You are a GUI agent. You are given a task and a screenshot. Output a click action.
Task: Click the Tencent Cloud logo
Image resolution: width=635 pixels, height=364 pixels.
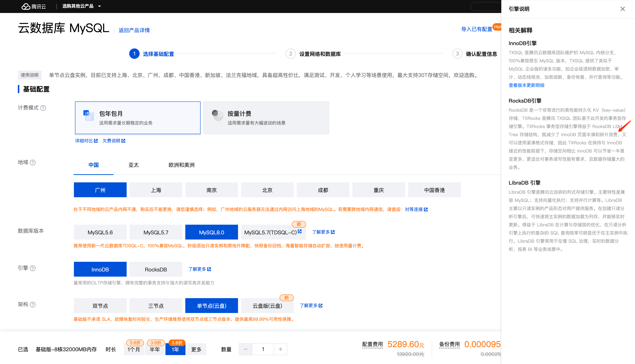(x=34, y=6)
